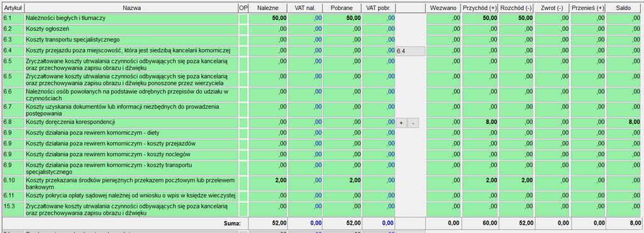
Task: Click Przychód value 2,00 in row 6.10
Action: click(480, 183)
